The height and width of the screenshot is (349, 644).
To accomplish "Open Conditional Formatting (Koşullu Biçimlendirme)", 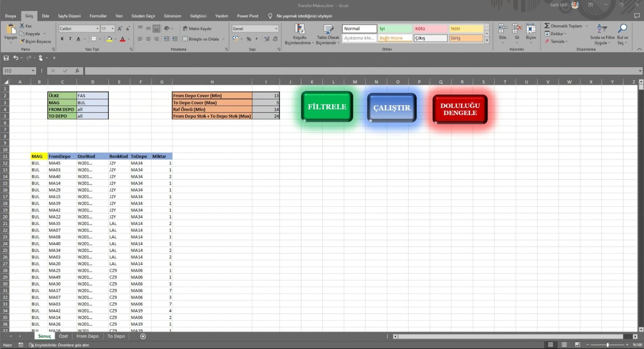I will click(299, 30).
